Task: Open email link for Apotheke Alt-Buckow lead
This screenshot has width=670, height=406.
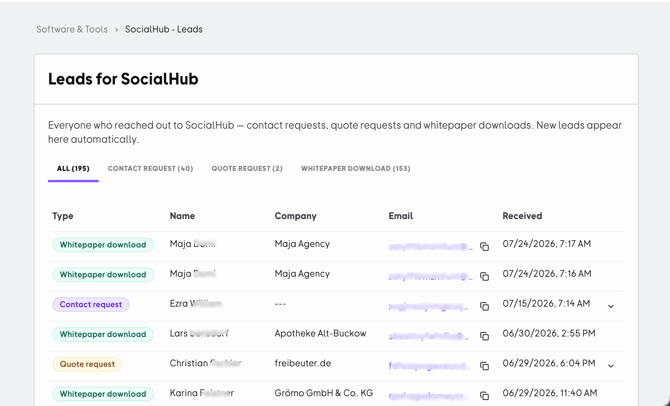Action: [429, 336]
